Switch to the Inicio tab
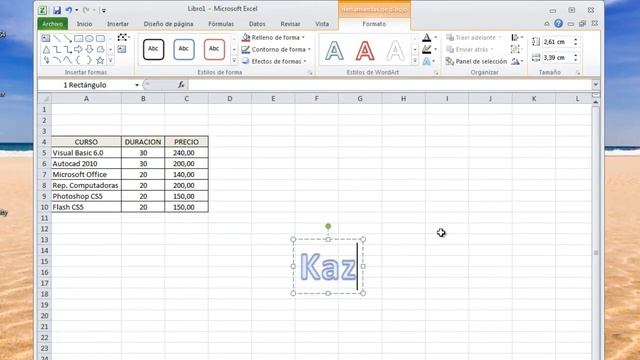Viewport: 640px width, 360px height. coord(84,24)
